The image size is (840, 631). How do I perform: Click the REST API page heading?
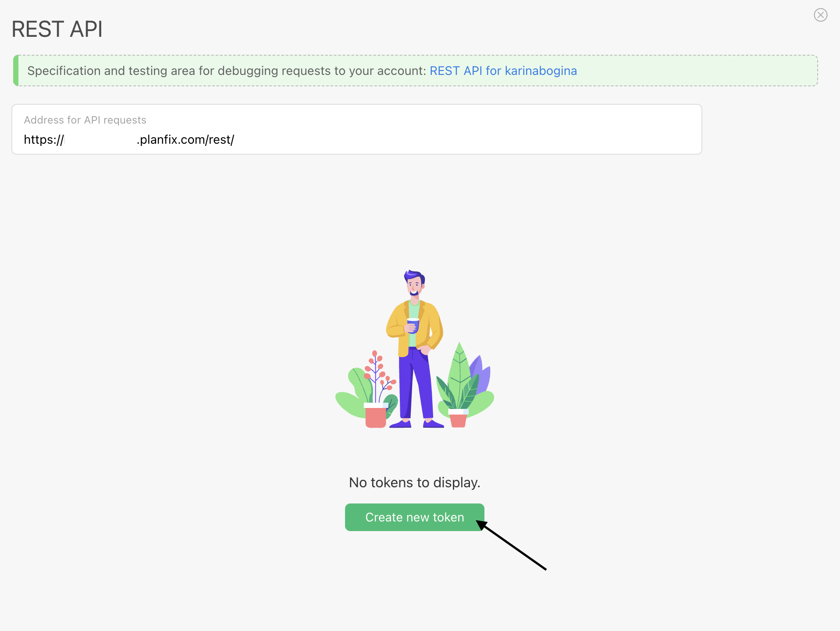pos(57,29)
